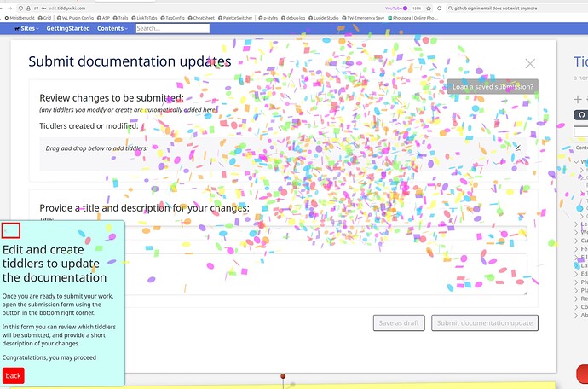
Task: Click the plus new tiddler icon in the sidebar
Action: [x=578, y=99]
